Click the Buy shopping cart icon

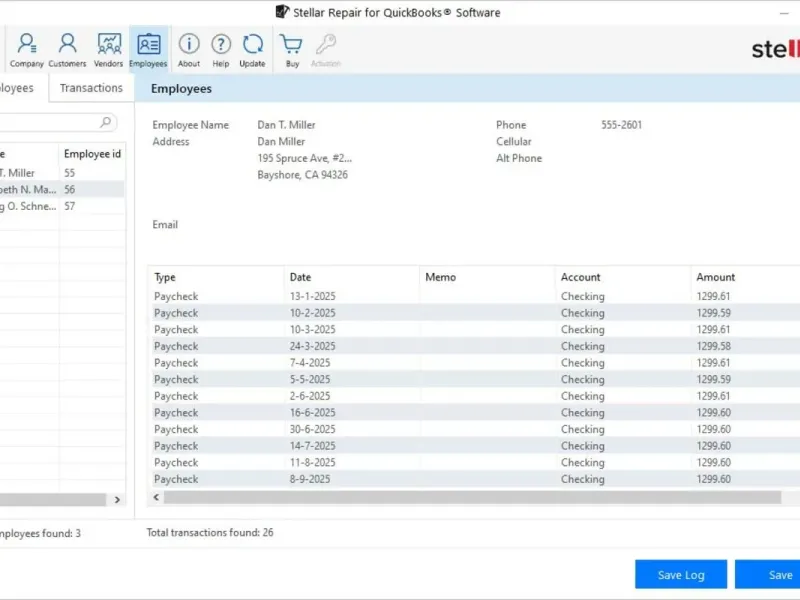pos(292,49)
